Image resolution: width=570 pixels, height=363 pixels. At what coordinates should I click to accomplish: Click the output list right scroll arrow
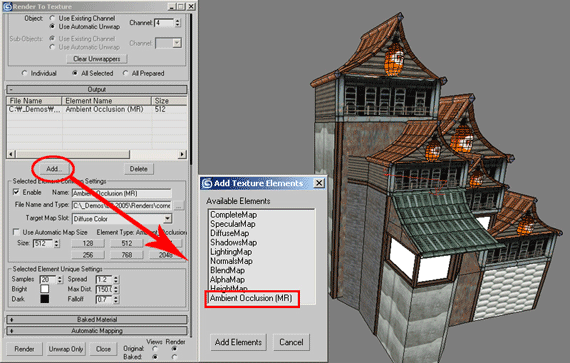pyautogui.click(x=182, y=154)
